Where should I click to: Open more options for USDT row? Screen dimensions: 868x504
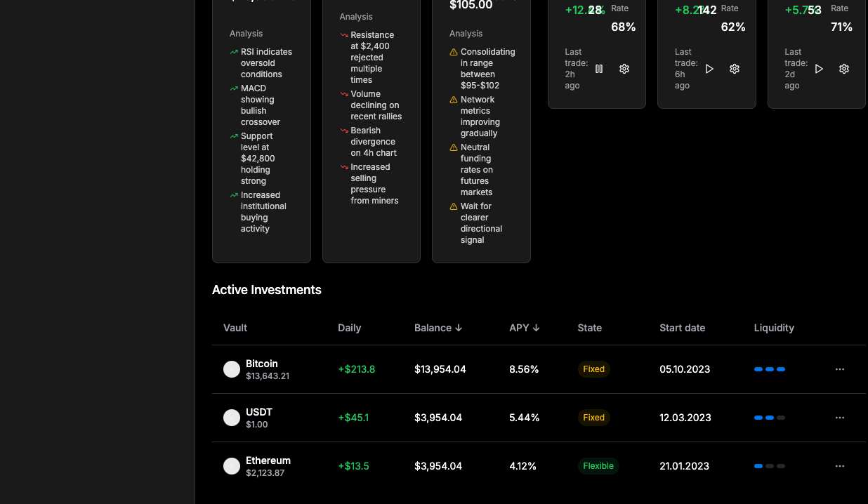(840, 418)
